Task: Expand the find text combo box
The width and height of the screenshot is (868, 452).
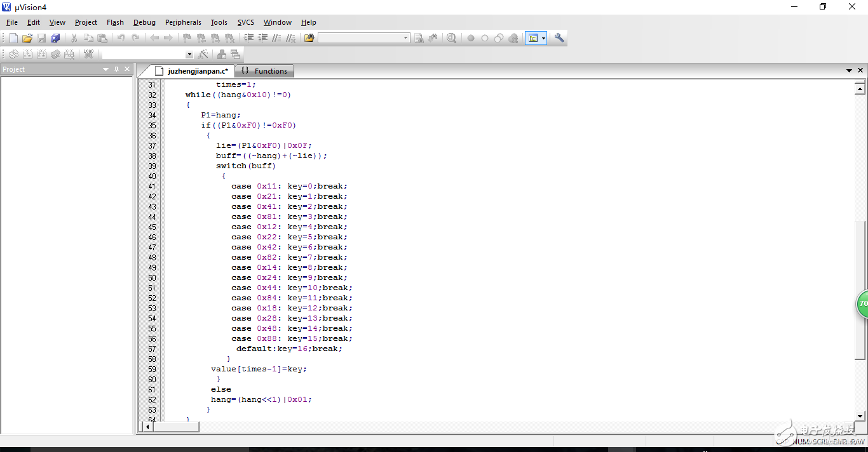Action: pos(406,38)
